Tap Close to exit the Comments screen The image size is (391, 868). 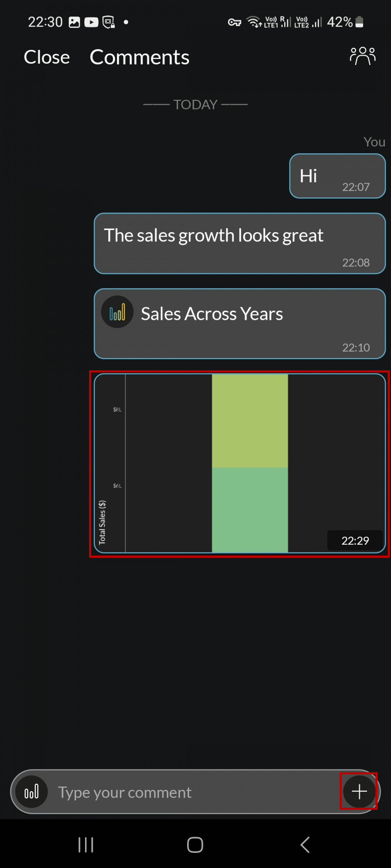[x=46, y=57]
